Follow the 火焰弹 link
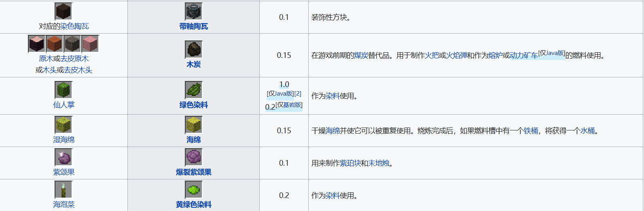 coord(457,55)
